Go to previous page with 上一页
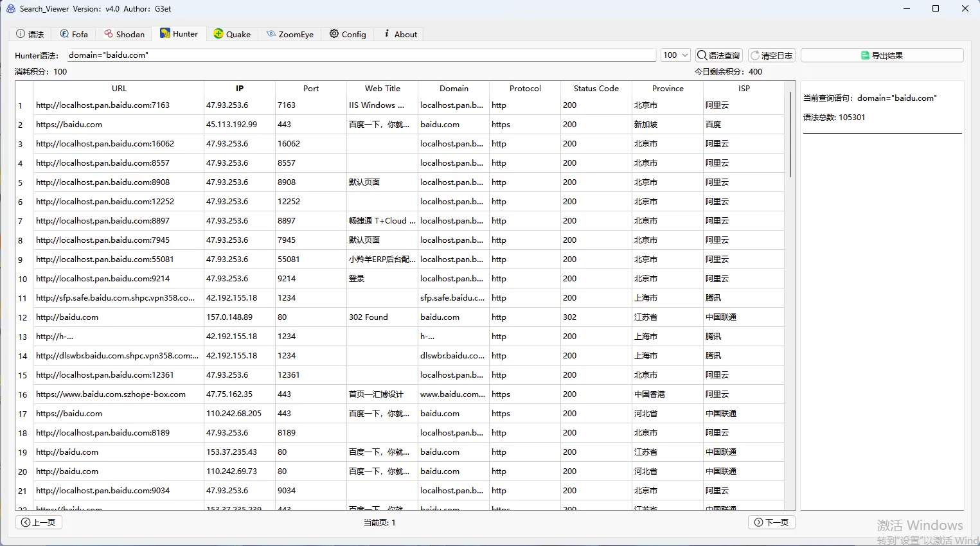The height and width of the screenshot is (546, 980). [39, 522]
